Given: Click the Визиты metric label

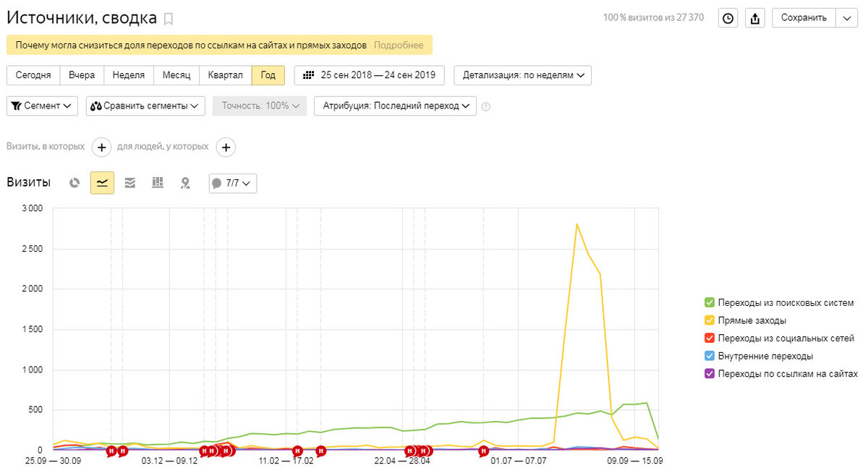Looking at the screenshot, I should coord(29,183).
